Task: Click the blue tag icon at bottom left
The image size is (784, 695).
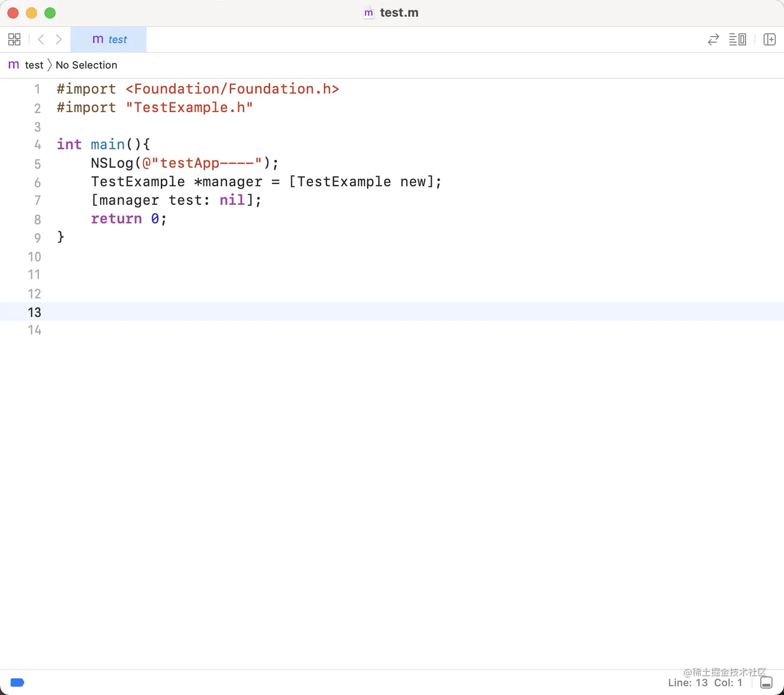Action: pos(17,682)
